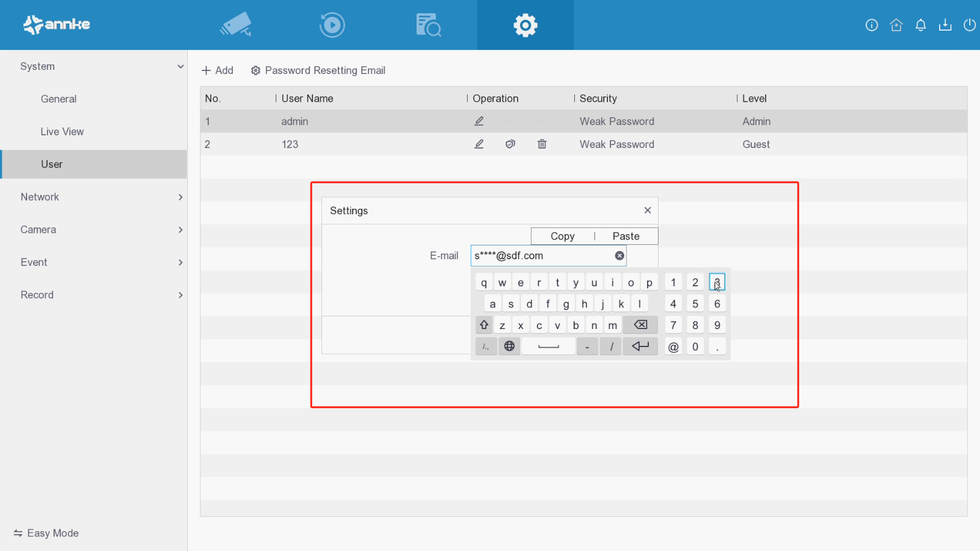Open the live view camera icon
The height and width of the screenshot is (551, 980).
236,25
